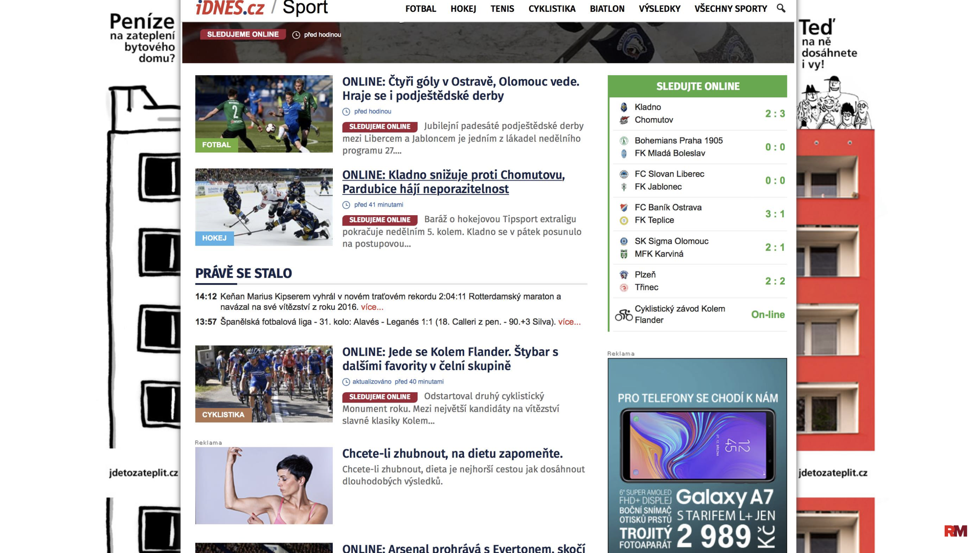Click the FC Baník Ostrava crest

[x=624, y=208]
